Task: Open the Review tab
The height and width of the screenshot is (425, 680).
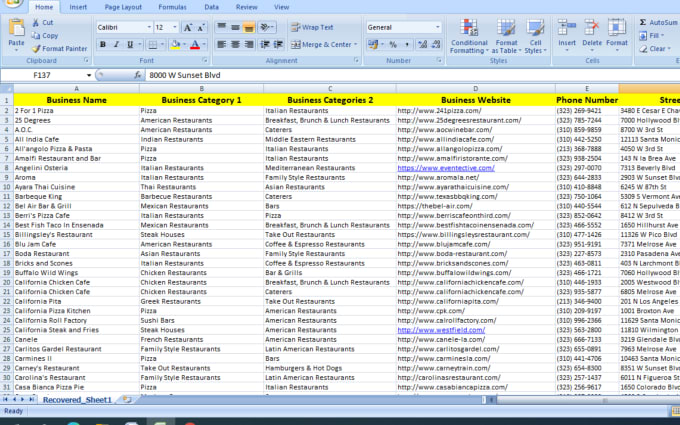Action: [246, 7]
